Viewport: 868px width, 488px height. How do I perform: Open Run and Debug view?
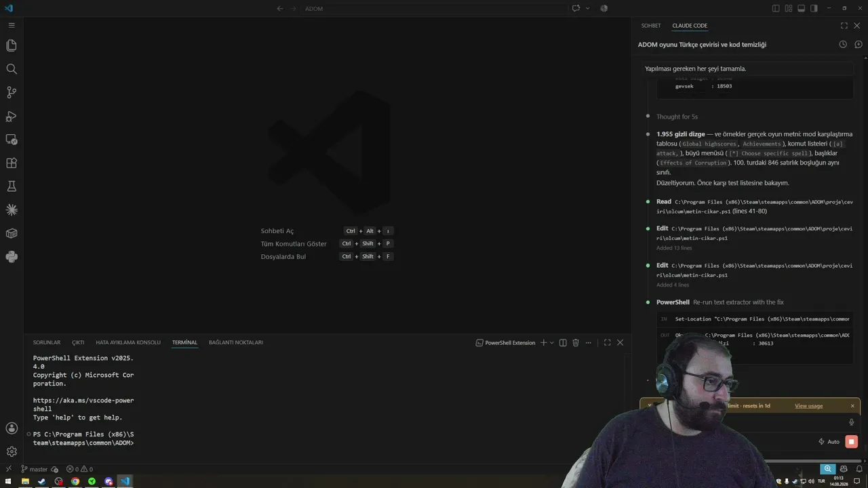pyautogui.click(x=12, y=116)
